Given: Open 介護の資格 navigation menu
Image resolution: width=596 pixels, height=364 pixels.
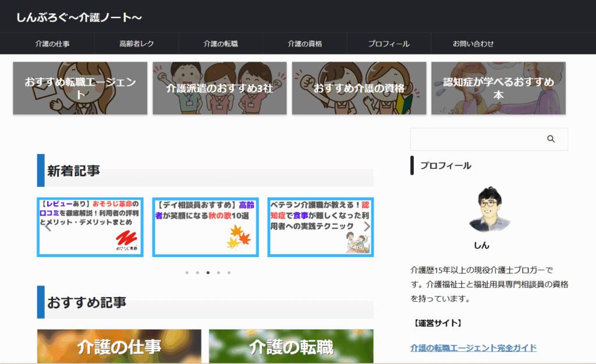Looking at the screenshot, I should pos(304,44).
